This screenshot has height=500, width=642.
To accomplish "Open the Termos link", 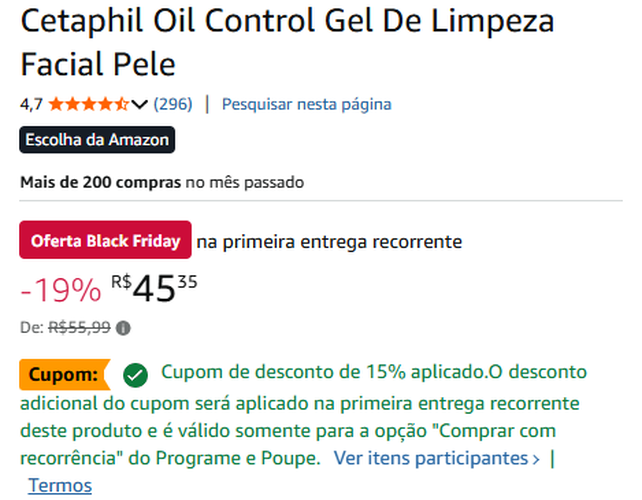I will point(60,486).
